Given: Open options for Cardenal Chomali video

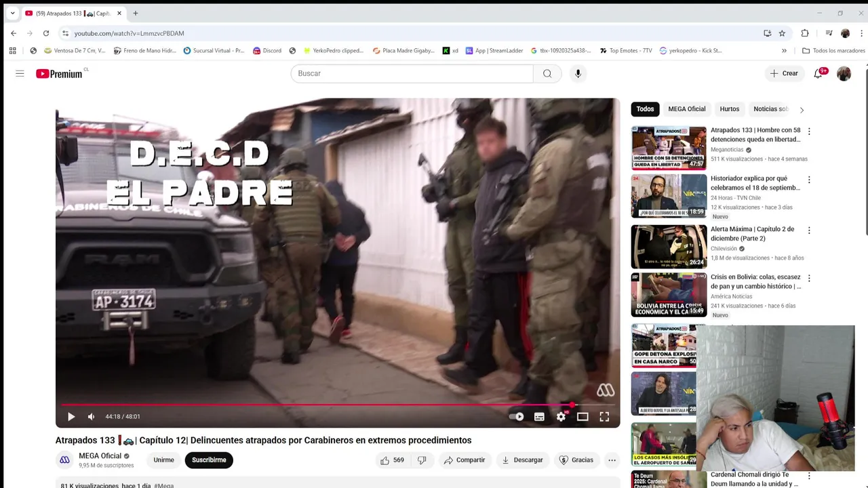Looking at the screenshot, I should tap(809, 476).
